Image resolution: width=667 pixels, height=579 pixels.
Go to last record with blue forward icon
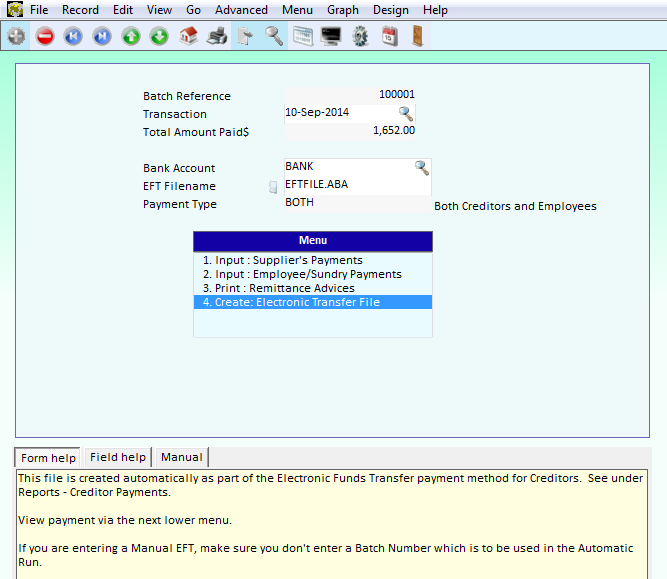(102, 36)
